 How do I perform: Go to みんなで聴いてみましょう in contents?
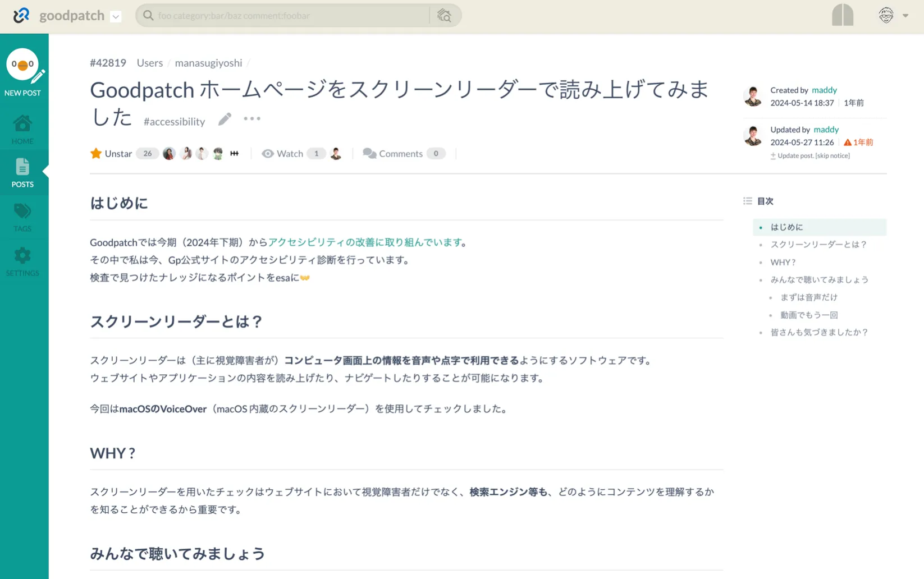(x=819, y=280)
